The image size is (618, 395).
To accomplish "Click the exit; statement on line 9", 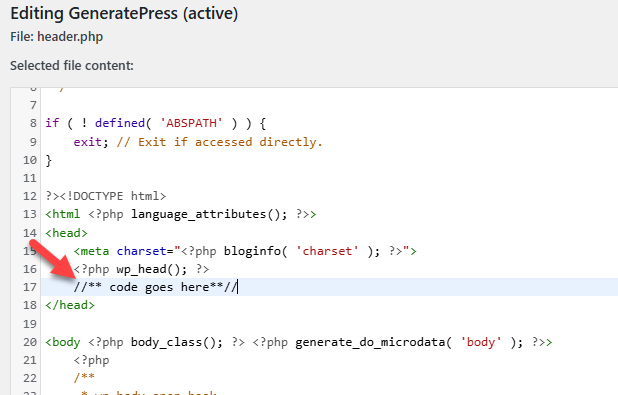I will [91, 142].
